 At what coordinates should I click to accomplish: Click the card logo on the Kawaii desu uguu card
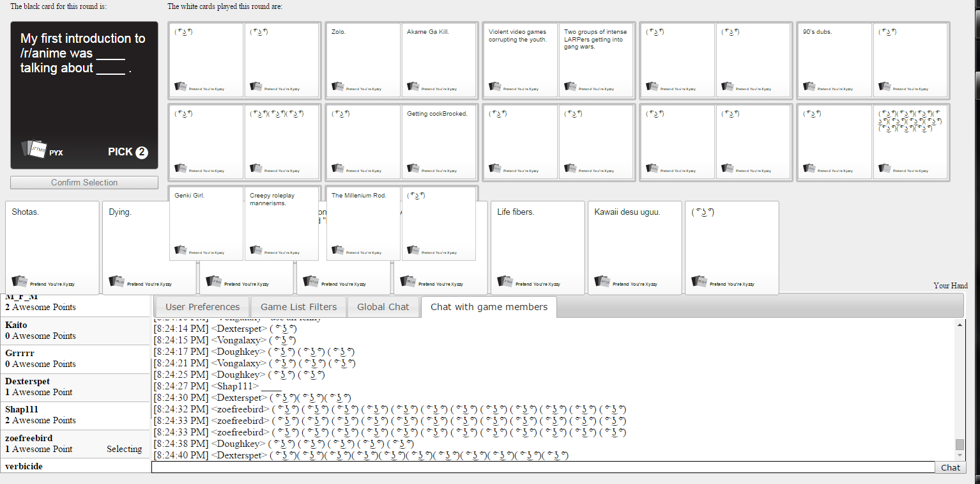(602, 281)
